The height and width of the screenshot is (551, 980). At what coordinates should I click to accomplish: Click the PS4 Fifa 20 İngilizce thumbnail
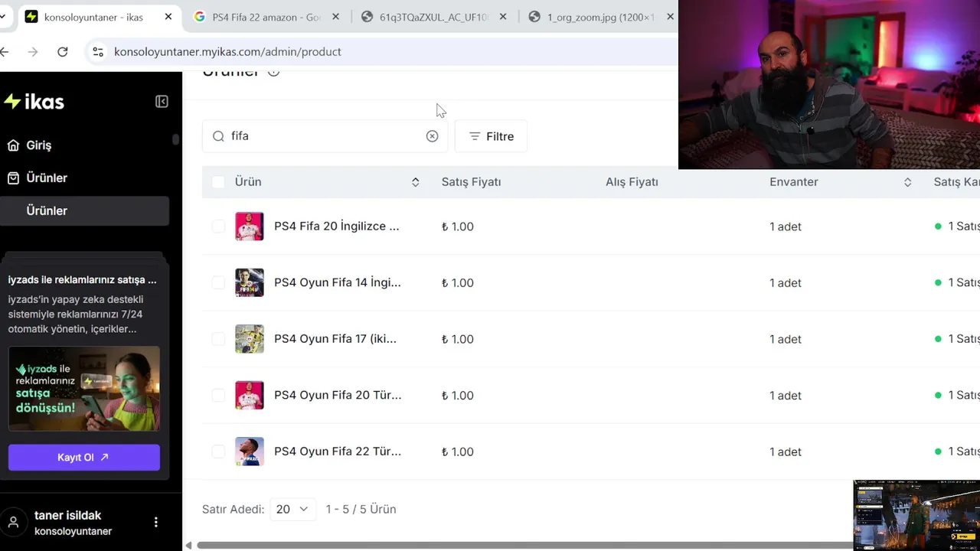click(x=250, y=227)
